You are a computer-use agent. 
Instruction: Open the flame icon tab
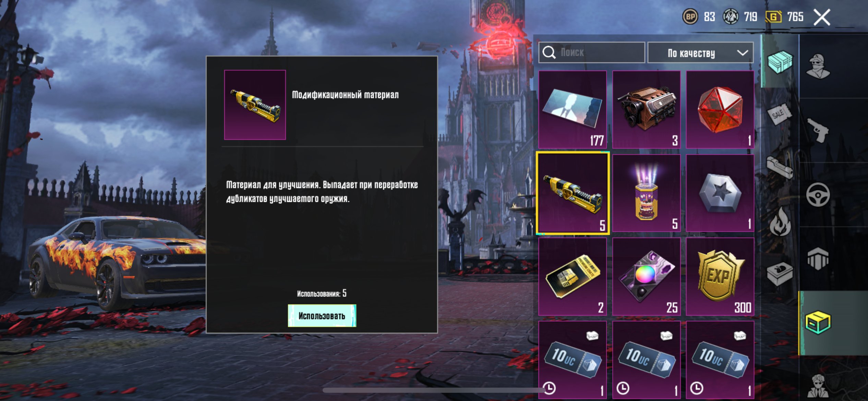point(780,221)
